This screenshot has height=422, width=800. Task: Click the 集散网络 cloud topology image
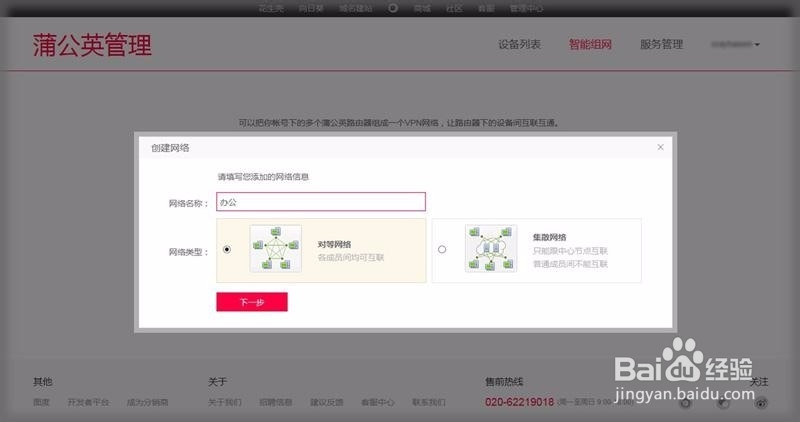(491, 248)
